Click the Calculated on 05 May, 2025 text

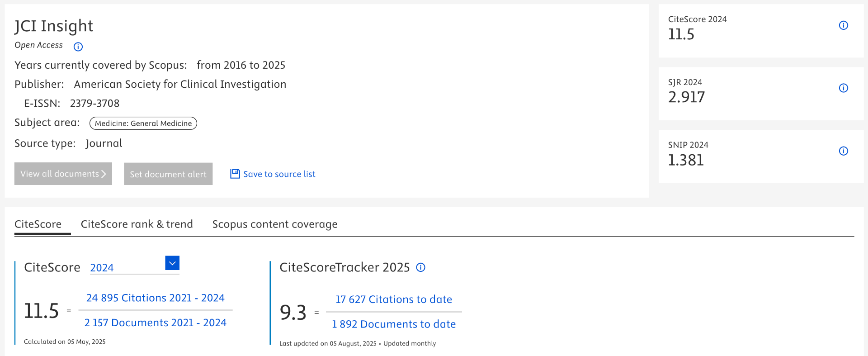click(x=65, y=342)
